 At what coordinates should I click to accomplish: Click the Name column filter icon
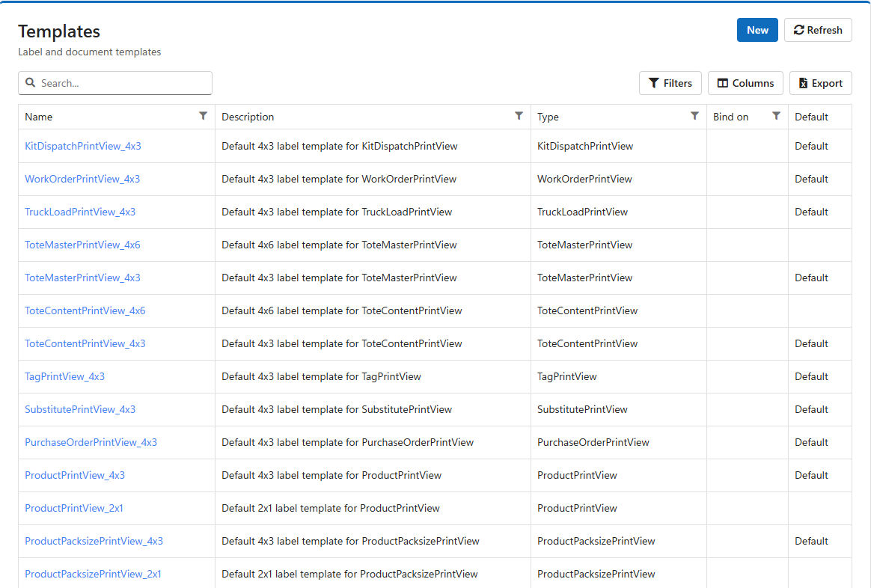(x=204, y=116)
